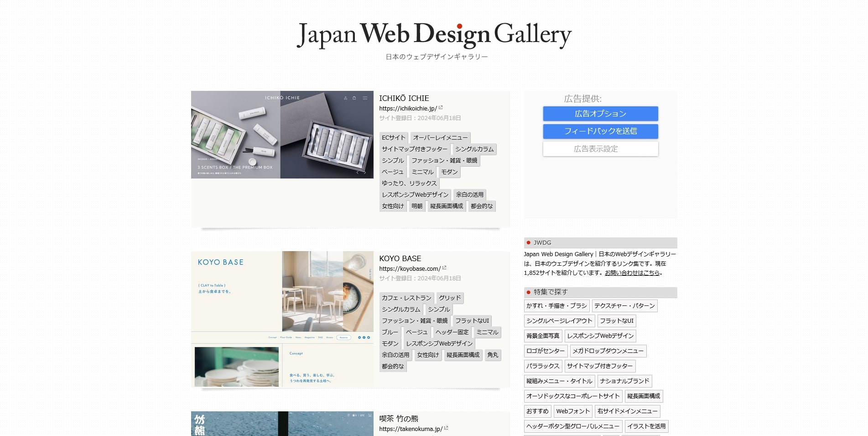Follow the お問い合わせはこちら link
The height and width of the screenshot is (436, 868).
click(x=632, y=273)
